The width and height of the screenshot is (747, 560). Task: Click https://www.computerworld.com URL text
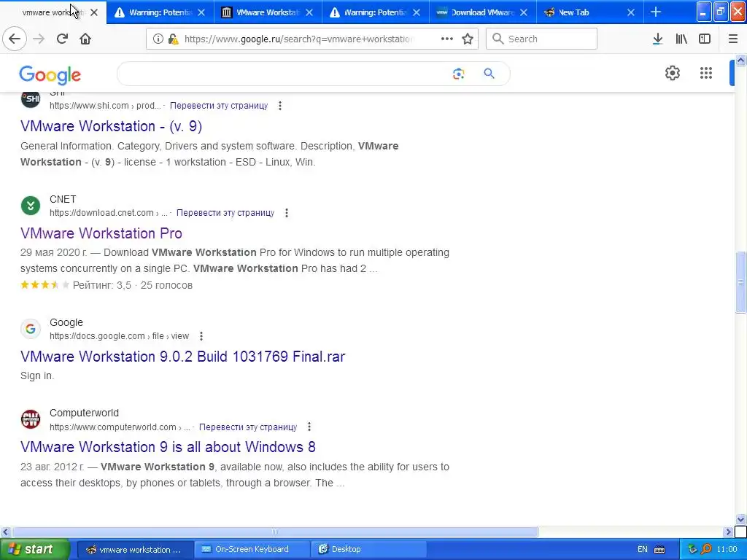click(113, 427)
